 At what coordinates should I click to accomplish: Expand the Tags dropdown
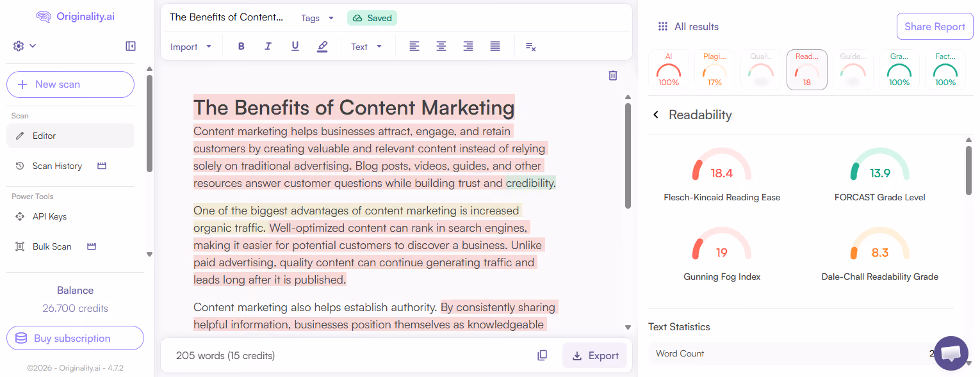pyautogui.click(x=318, y=18)
